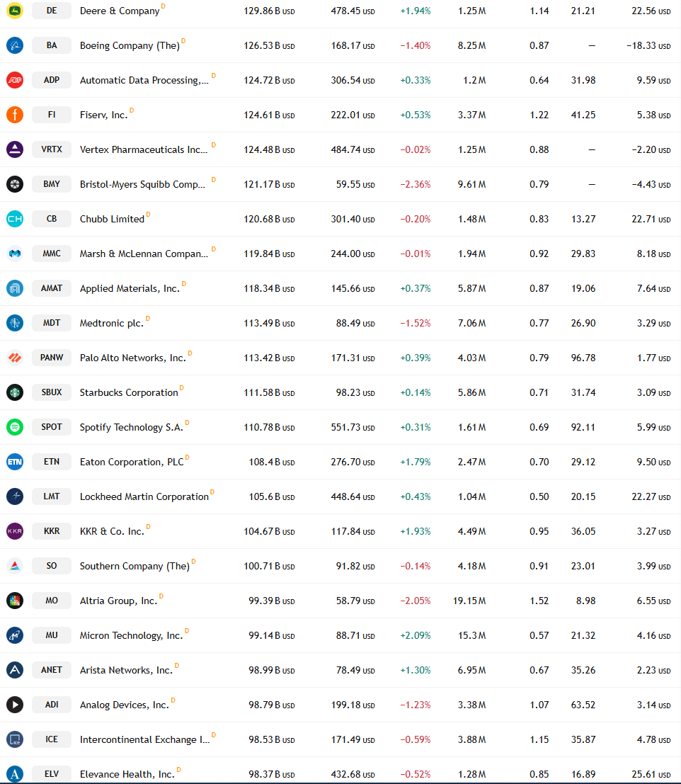681x784 pixels.
Task: Open Eaton Corporation, PLC link
Action: 132,462
